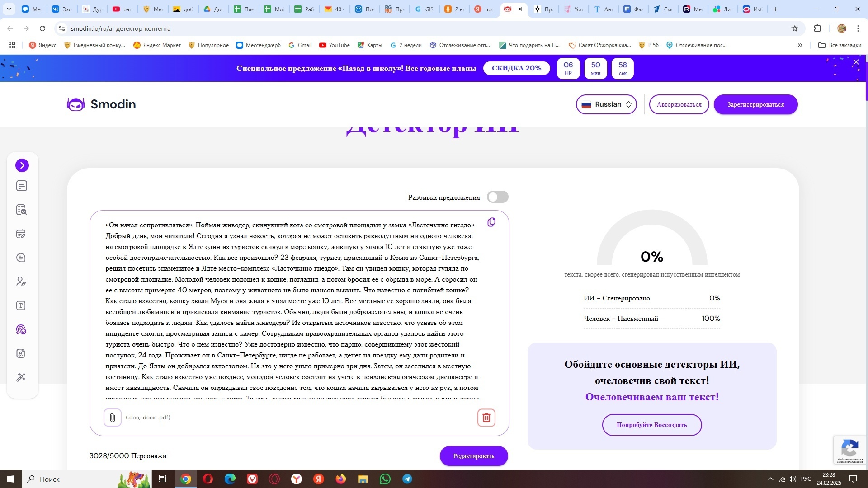Click the text 'T' tool icon in sidebar
Screen dimensions: 868x488
(x=21, y=306)
